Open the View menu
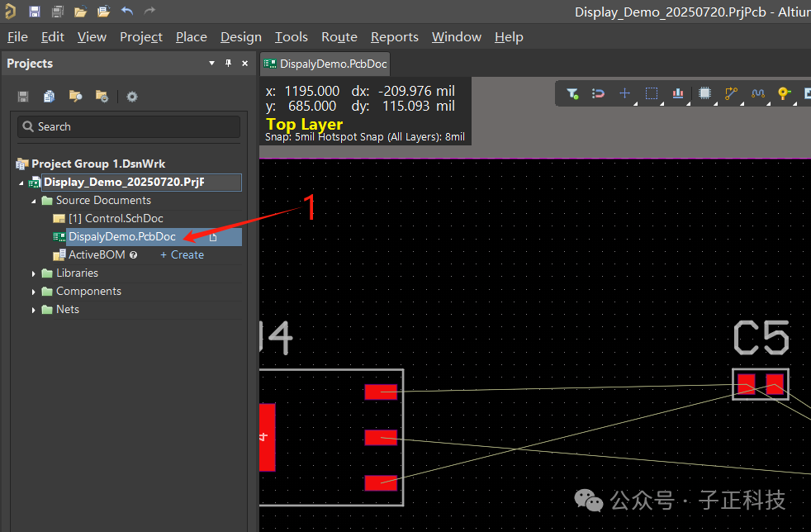The height and width of the screenshot is (532, 811). coord(92,36)
